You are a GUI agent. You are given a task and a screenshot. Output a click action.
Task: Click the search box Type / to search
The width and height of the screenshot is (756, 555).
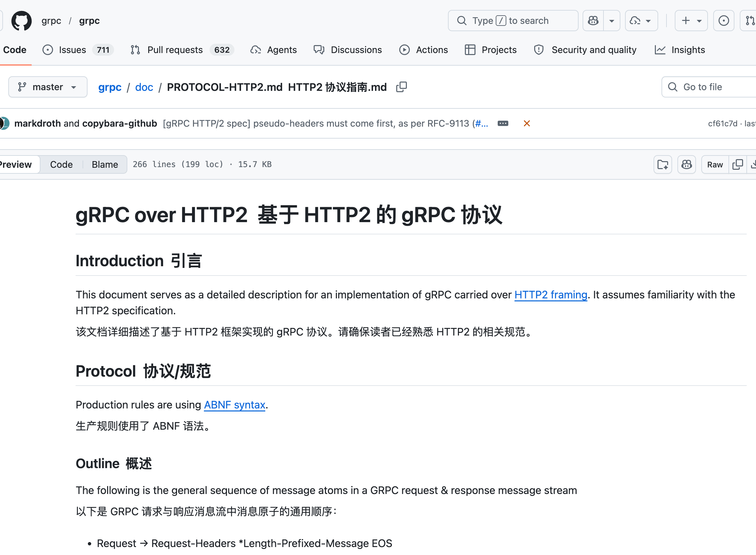click(x=513, y=21)
